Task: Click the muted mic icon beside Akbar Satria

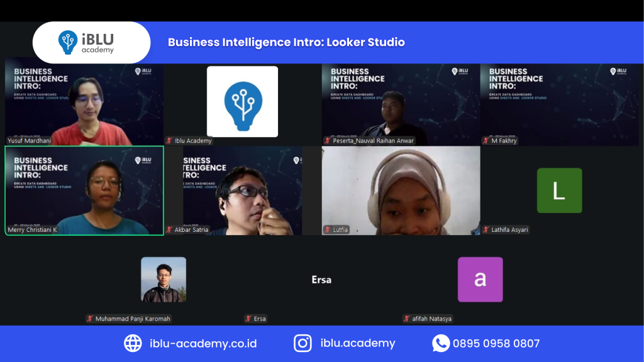Action: 169,230
